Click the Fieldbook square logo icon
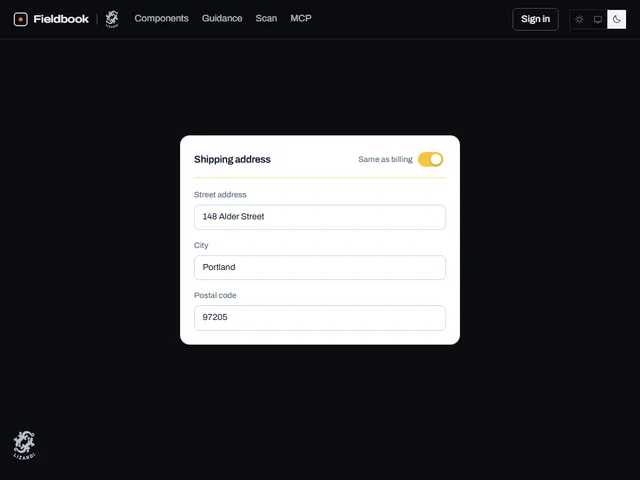Image resolution: width=640 pixels, height=480 pixels. (x=20, y=19)
